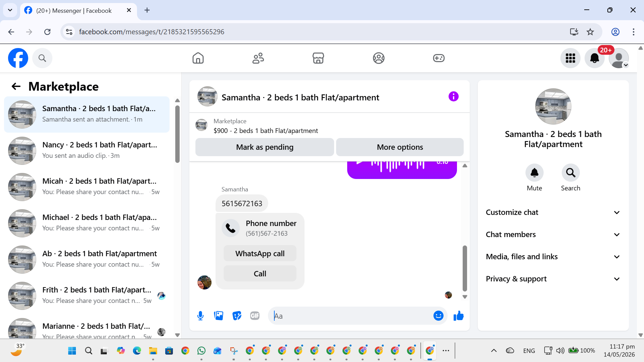This screenshot has height=362, width=644.
Task: Open the emoji picker in message box
Action: click(439, 316)
